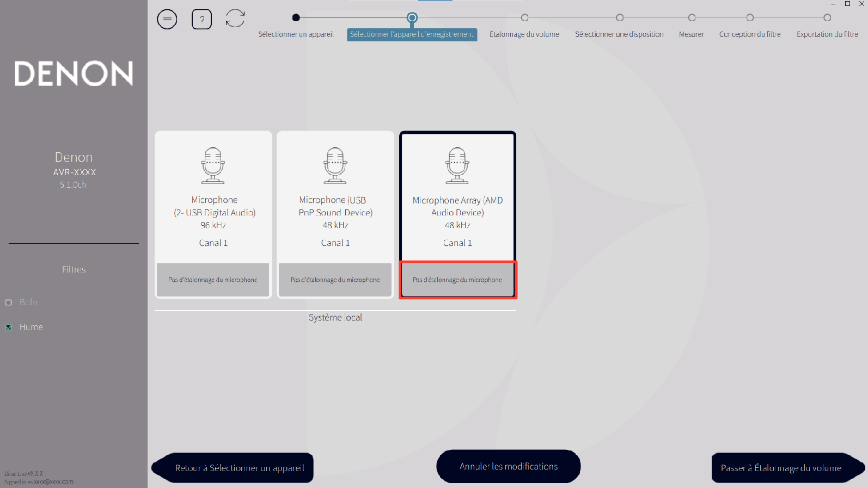Open calibration selector for USB Digital Audio mic
Screen dimensions: 868x488
coord(213,280)
